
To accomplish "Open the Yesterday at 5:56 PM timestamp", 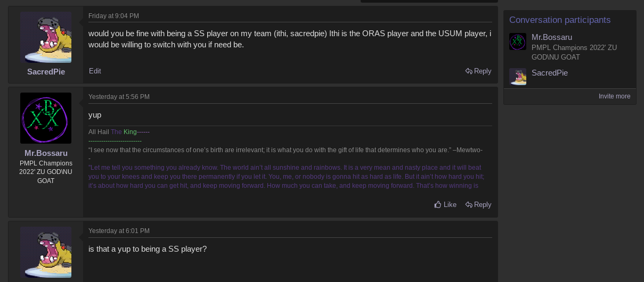I will tap(119, 97).
